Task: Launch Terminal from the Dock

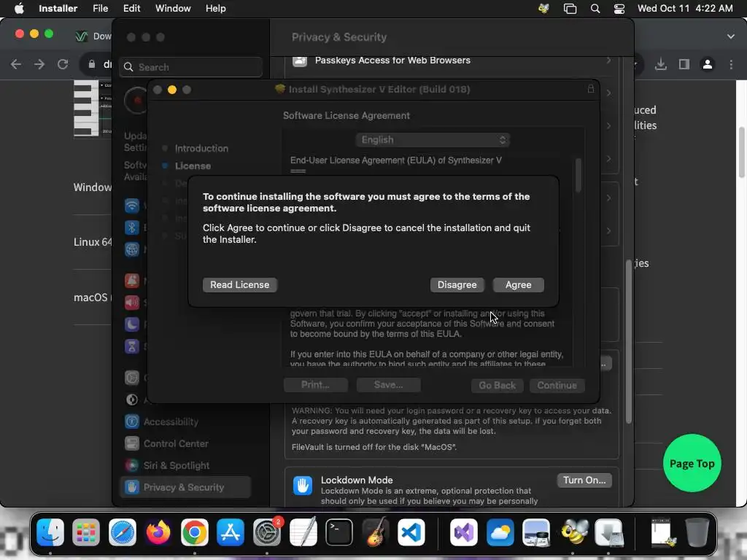Action: [x=338, y=532]
